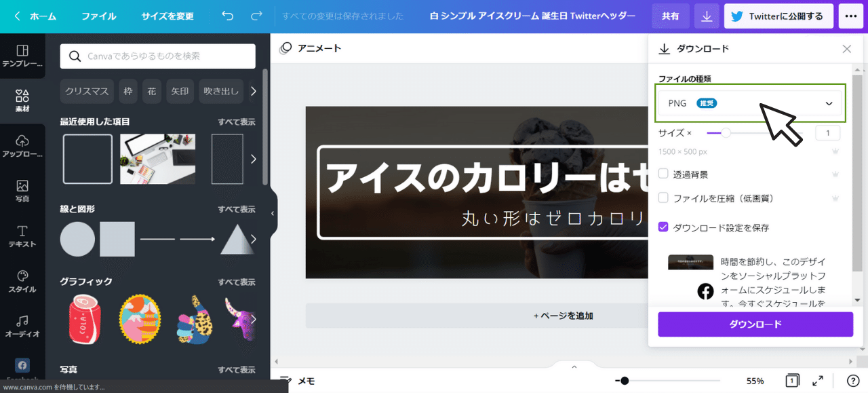Image resolution: width=868 pixels, height=393 pixels.
Task: Show more lines and shapes chevron
Action: (x=253, y=239)
